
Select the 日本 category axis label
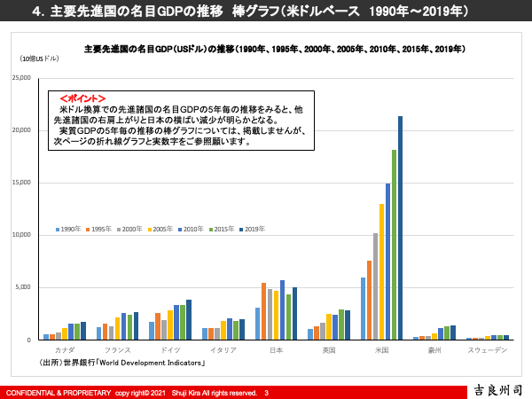(276, 350)
